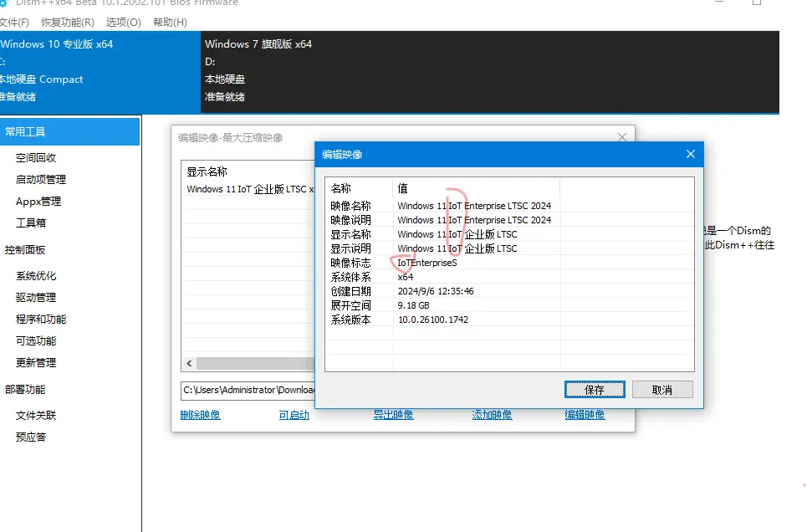Open 工具箱 in sidebar
Viewport: 807px width, 532px height.
tap(31, 223)
